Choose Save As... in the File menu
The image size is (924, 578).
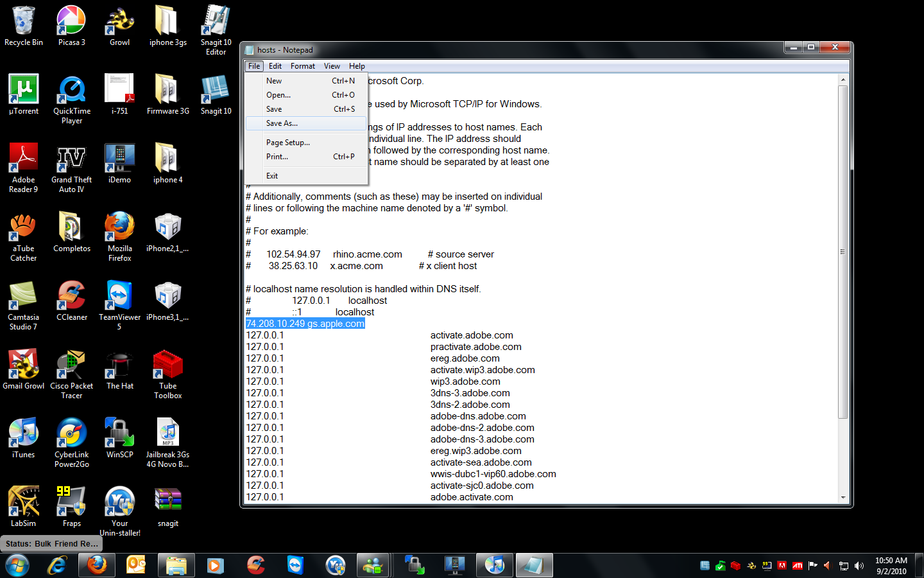pyautogui.click(x=306, y=123)
